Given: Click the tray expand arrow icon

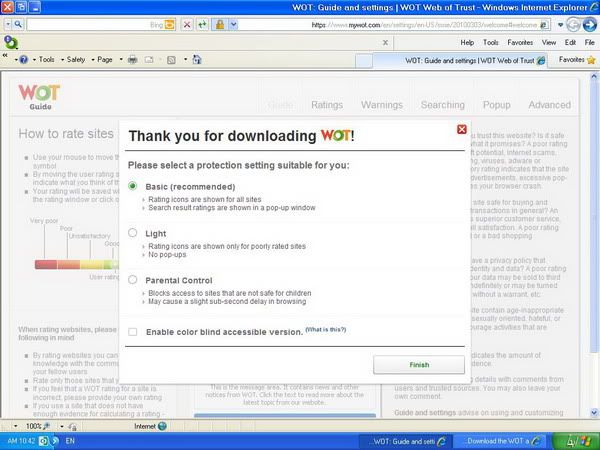Looking at the screenshot, I should click(x=55, y=441).
